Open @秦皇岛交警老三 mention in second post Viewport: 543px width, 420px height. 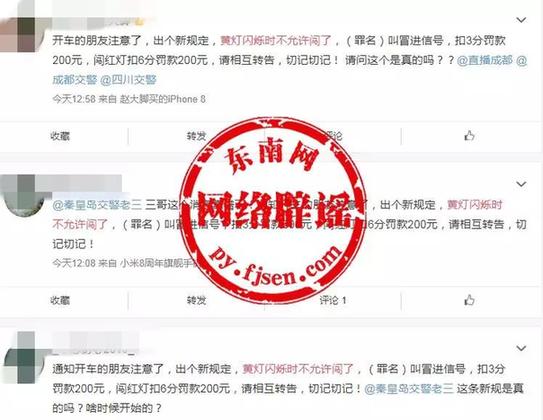point(97,205)
